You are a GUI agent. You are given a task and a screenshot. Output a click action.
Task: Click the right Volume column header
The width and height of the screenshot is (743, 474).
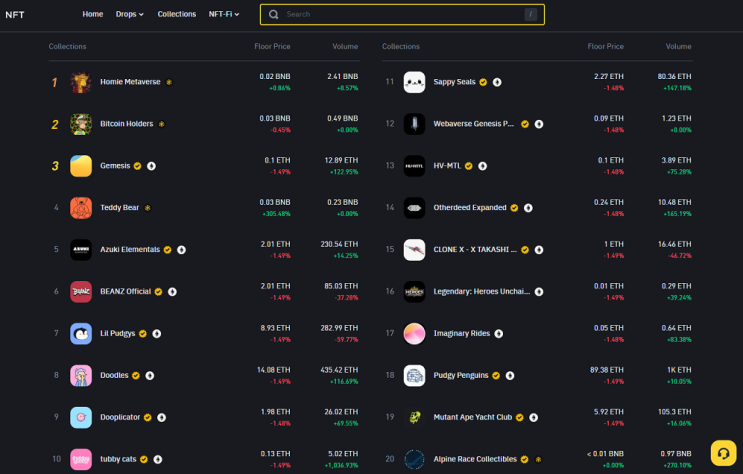tap(678, 46)
